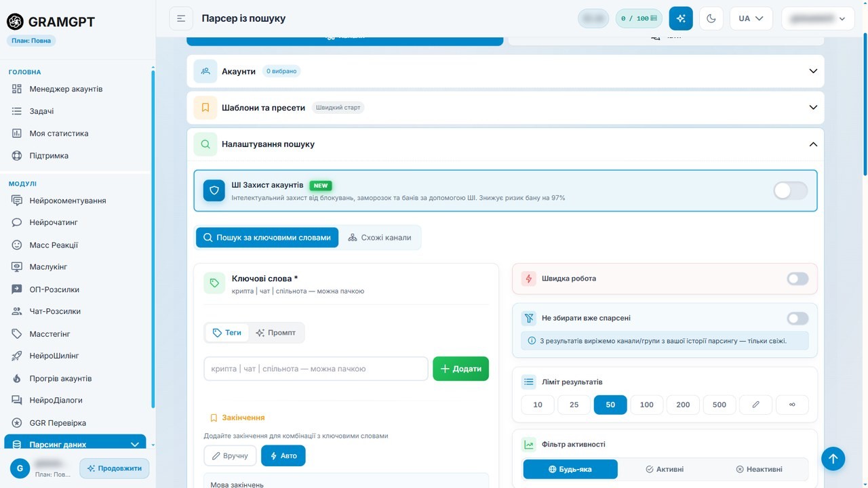Expand the Акаунти section
Viewport: 868px width, 488px height.
[505, 71]
